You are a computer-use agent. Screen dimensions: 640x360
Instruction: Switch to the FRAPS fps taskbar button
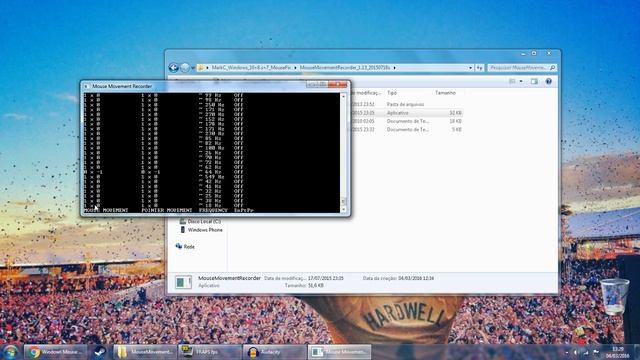point(209,352)
